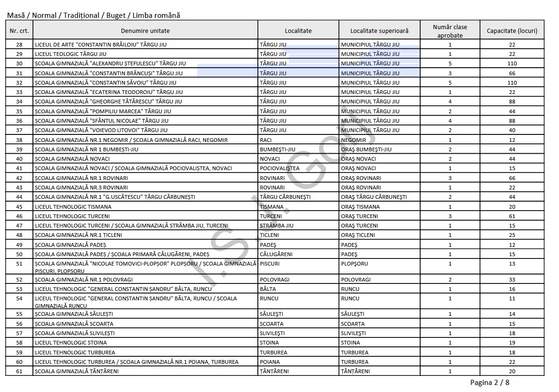The height and width of the screenshot is (392, 559).
Task: Click the ORAȘ BUMBEȘTI-JIU cell
Action: point(366,149)
